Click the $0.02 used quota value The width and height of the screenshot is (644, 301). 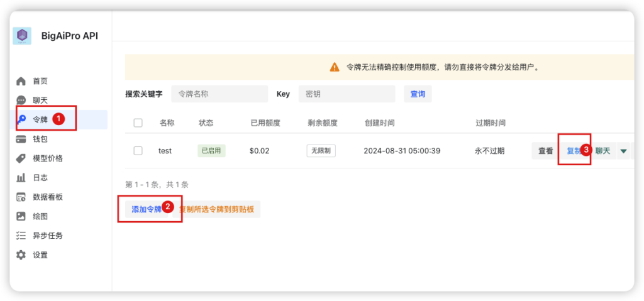tap(259, 151)
